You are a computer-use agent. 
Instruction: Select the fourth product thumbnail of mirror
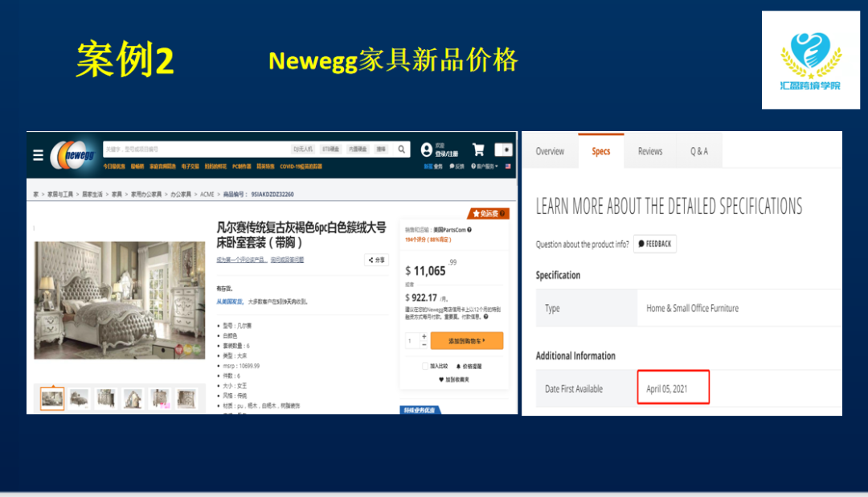(133, 398)
